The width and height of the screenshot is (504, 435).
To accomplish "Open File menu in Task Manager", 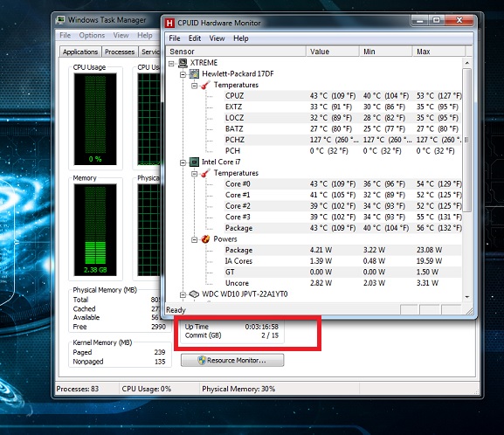I will pyautogui.click(x=65, y=35).
